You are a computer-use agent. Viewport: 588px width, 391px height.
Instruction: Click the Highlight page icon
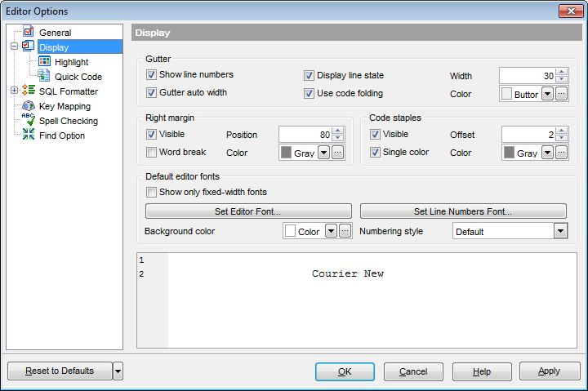click(x=45, y=62)
